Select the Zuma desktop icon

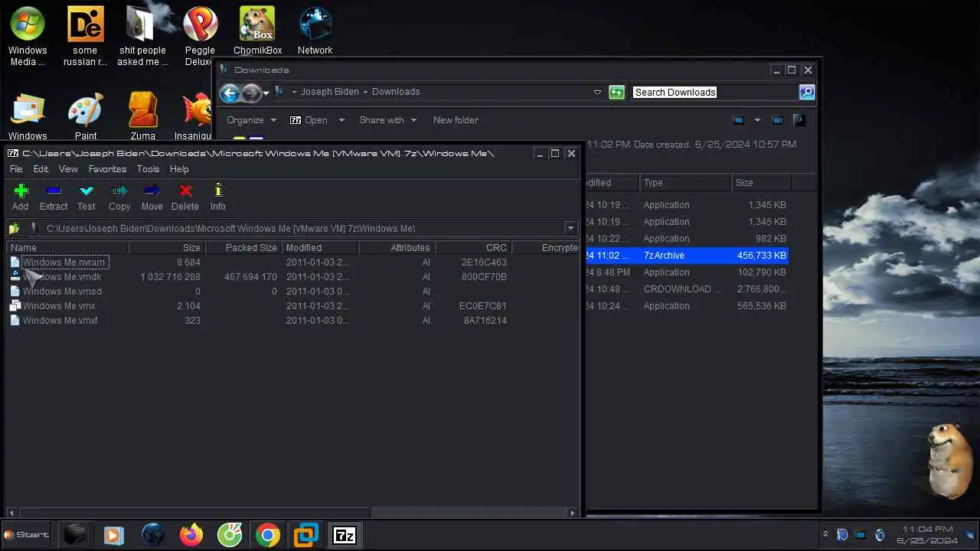142,116
